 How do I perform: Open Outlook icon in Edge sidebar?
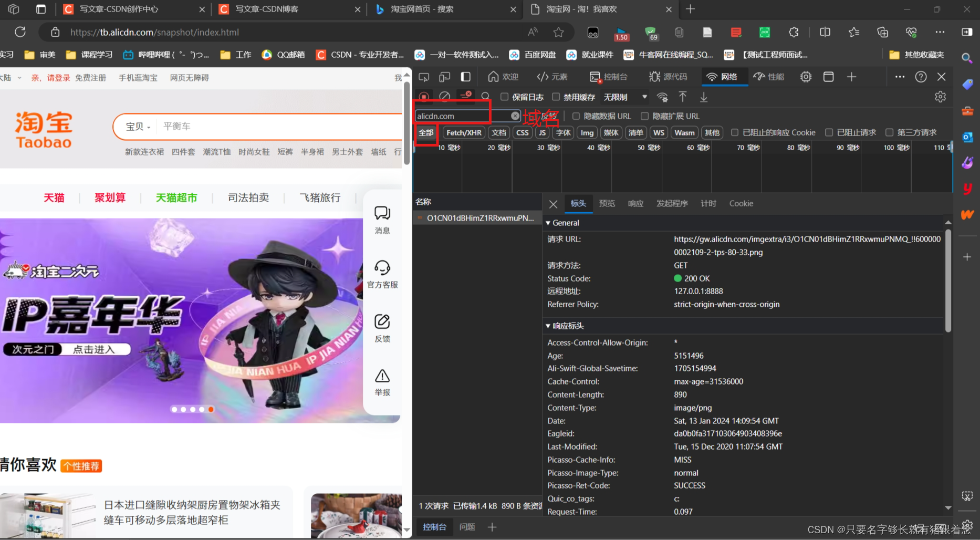967,137
